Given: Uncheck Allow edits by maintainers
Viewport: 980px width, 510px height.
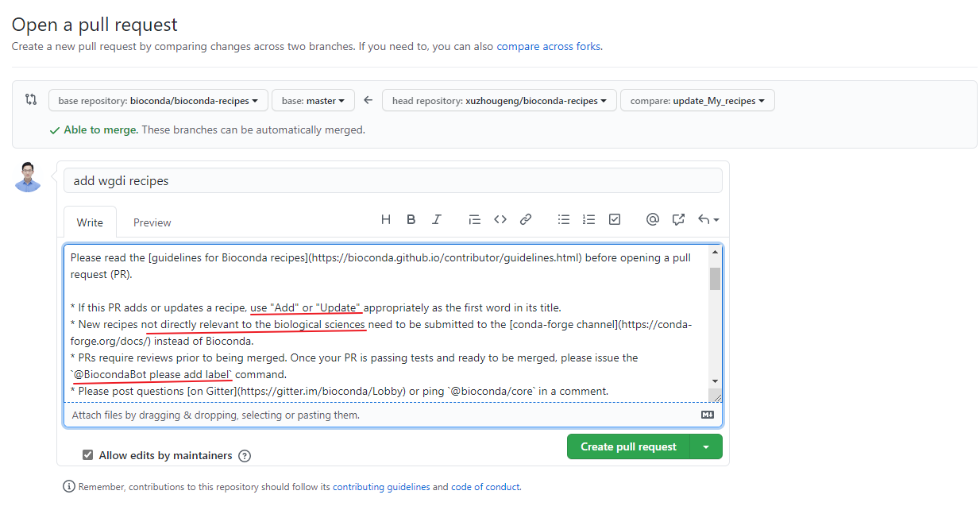Looking at the screenshot, I should point(88,455).
